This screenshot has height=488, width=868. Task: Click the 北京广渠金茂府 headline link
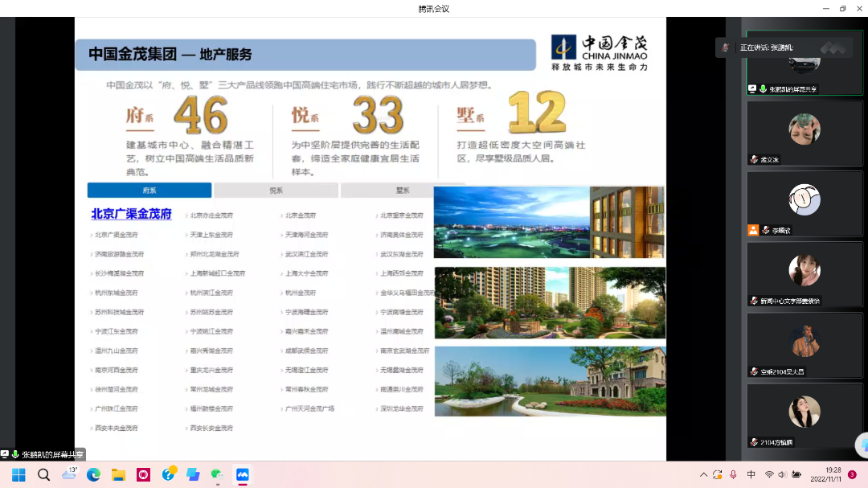click(131, 214)
